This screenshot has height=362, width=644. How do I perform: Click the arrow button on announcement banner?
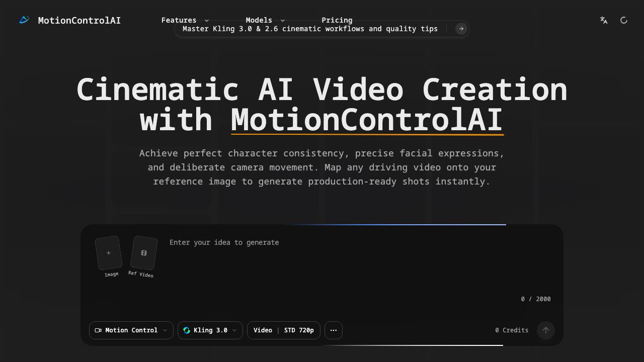pos(461,29)
